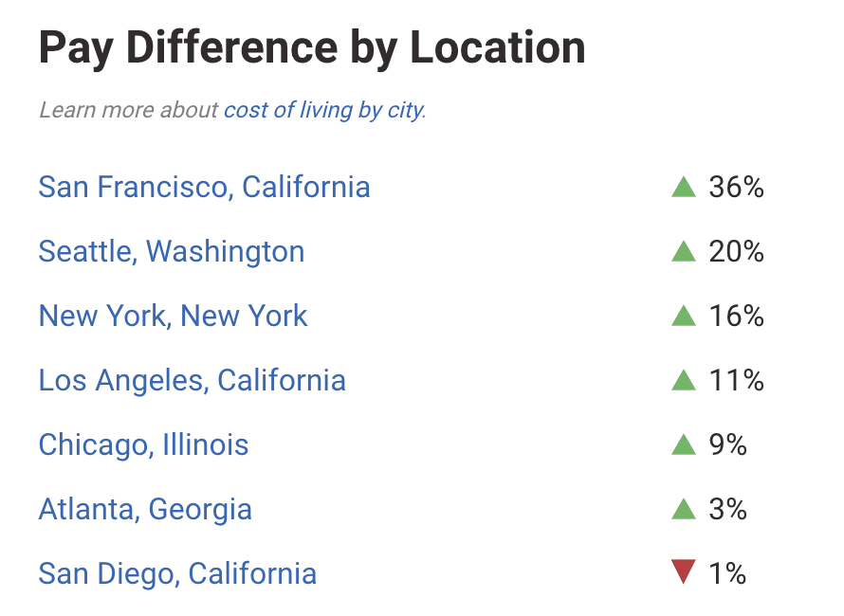Click the green up arrow beside 9%

(684, 444)
